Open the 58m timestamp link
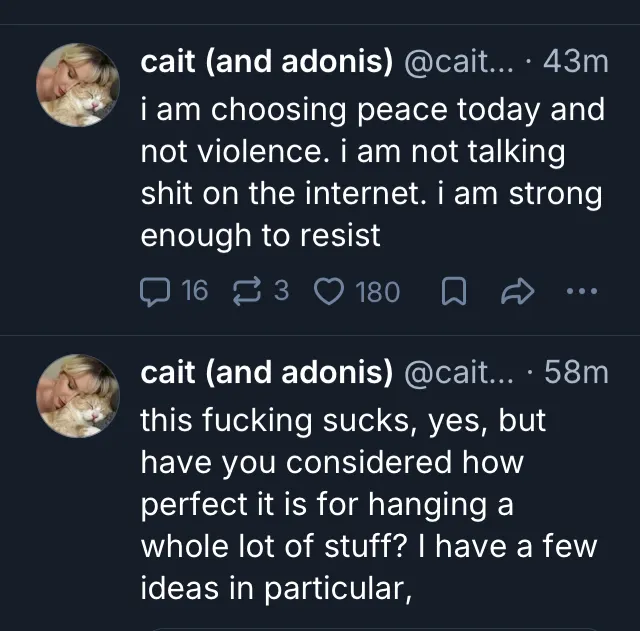The image size is (640, 631). coord(579,373)
